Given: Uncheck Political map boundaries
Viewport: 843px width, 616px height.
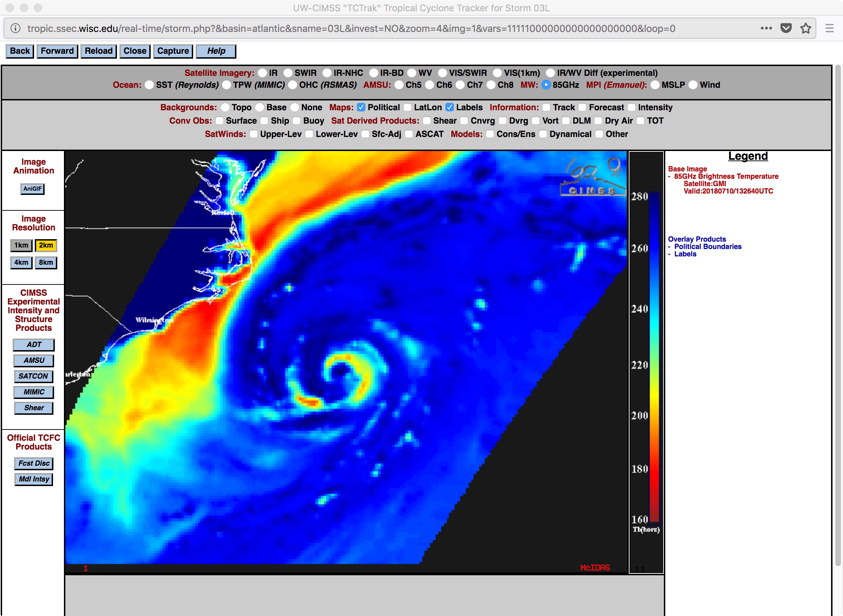Looking at the screenshot, I should [361, 107].
